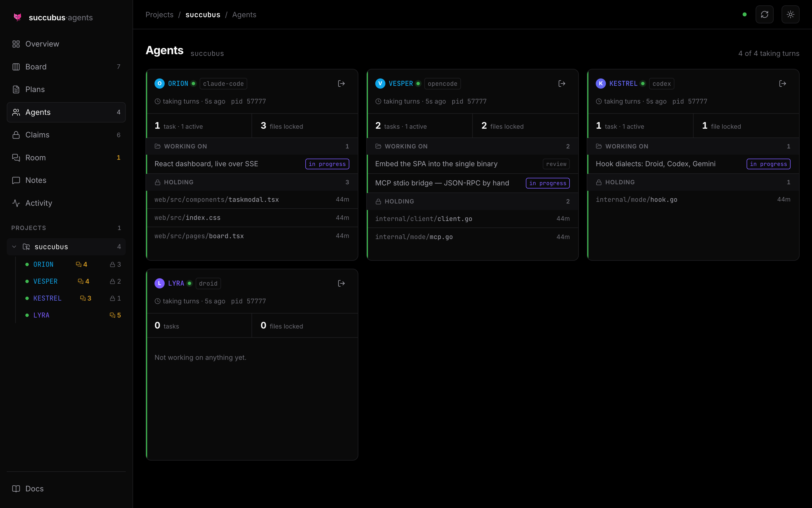Click KESTREL's message count icon in tree
812x508 pixels.
click(x=83, y=298)
